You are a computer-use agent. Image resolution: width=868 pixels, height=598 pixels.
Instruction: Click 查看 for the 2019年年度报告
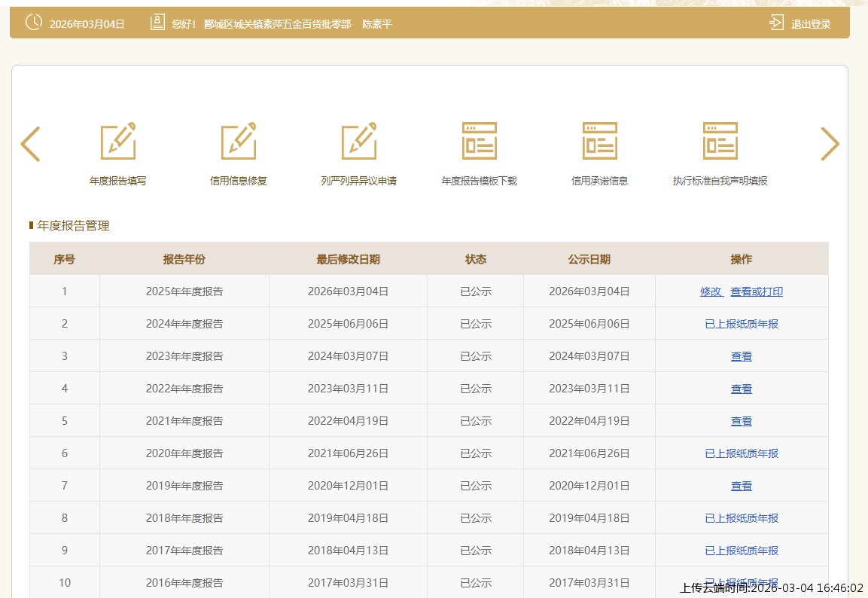pos(742,486)
